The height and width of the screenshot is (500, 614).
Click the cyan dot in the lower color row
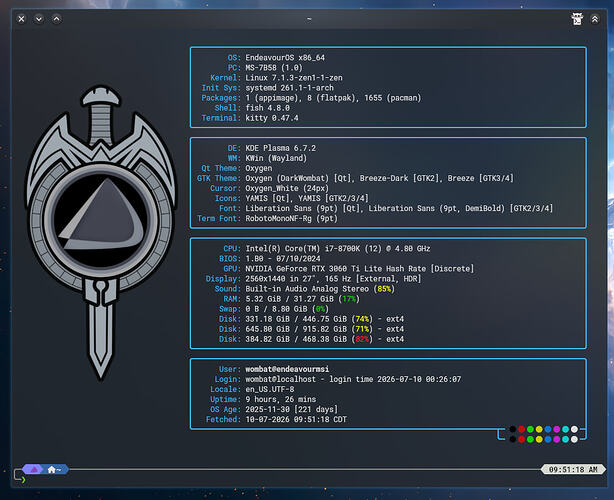click(565, 439)
